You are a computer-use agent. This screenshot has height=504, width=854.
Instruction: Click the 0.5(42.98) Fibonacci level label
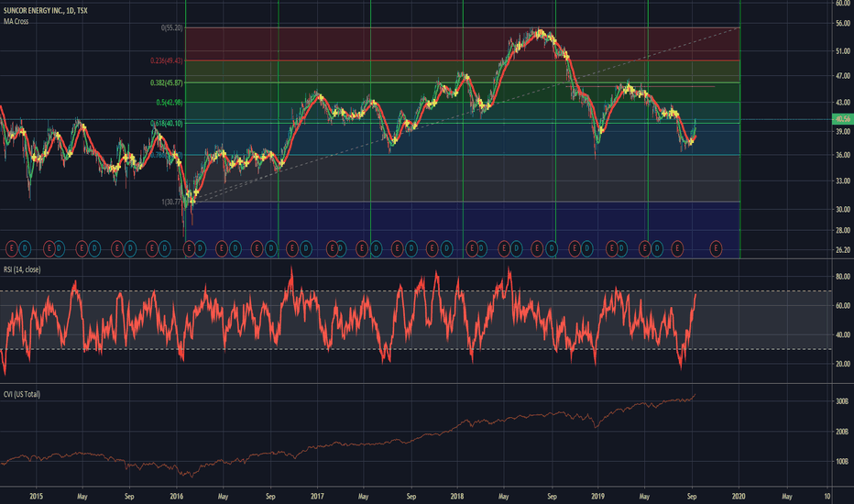(170, 103)
